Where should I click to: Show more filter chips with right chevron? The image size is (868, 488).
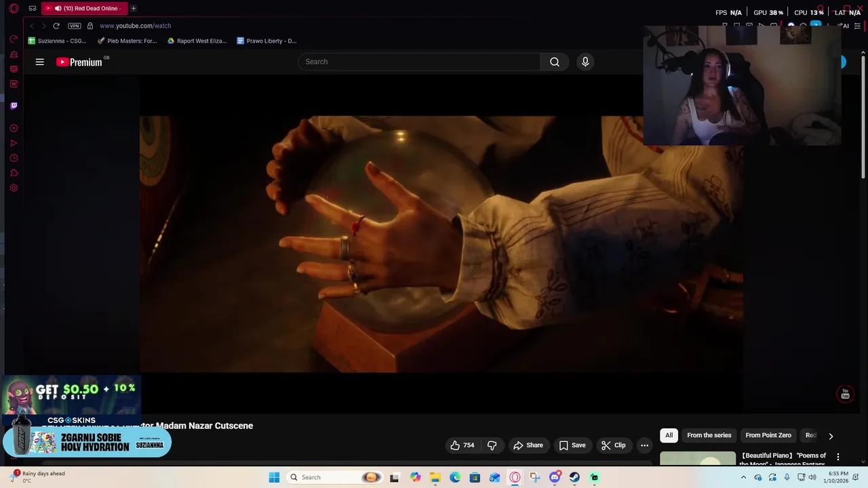pyautogui.click(x=831, y=436)
